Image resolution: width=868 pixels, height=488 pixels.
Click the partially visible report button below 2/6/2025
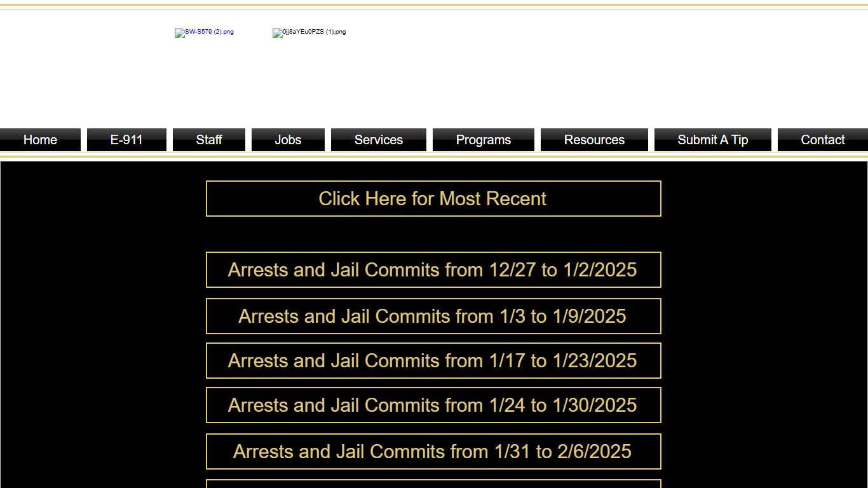pyautogui.click(x=433, y=484)
